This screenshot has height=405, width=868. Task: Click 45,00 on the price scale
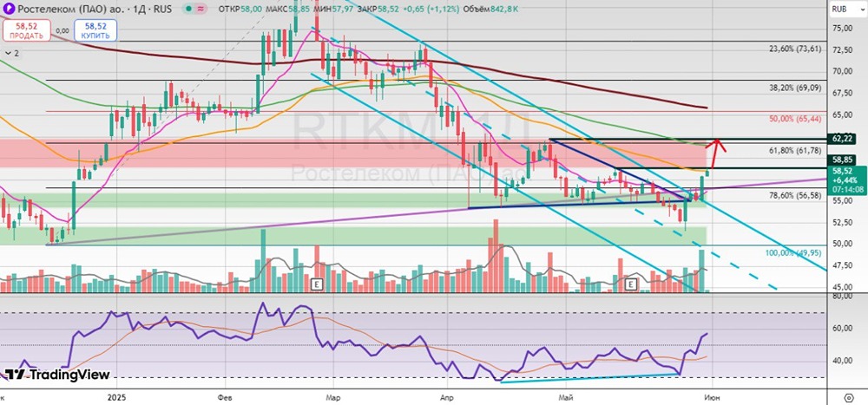point(841,287)
